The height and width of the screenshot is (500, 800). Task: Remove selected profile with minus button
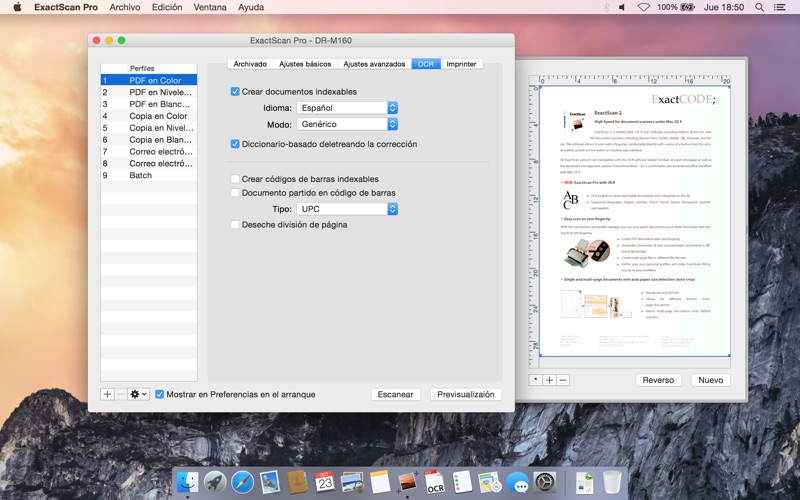click(120, 394)
